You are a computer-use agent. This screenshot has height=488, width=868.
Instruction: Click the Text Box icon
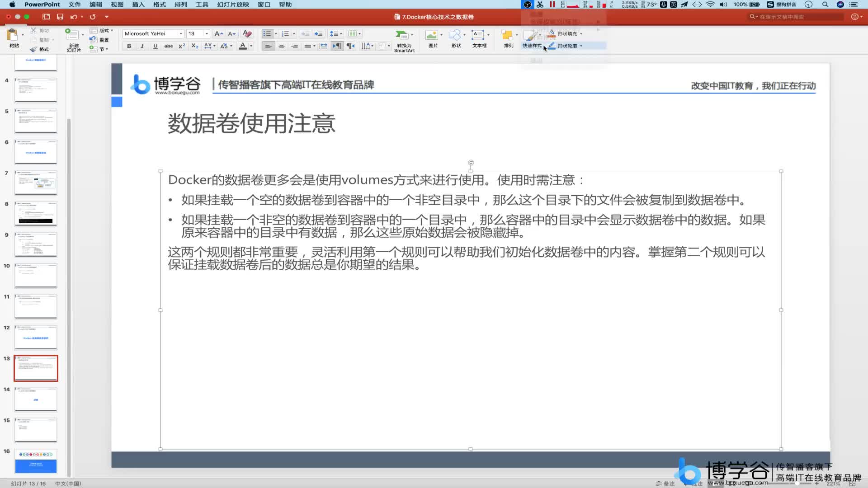(477, 35)
